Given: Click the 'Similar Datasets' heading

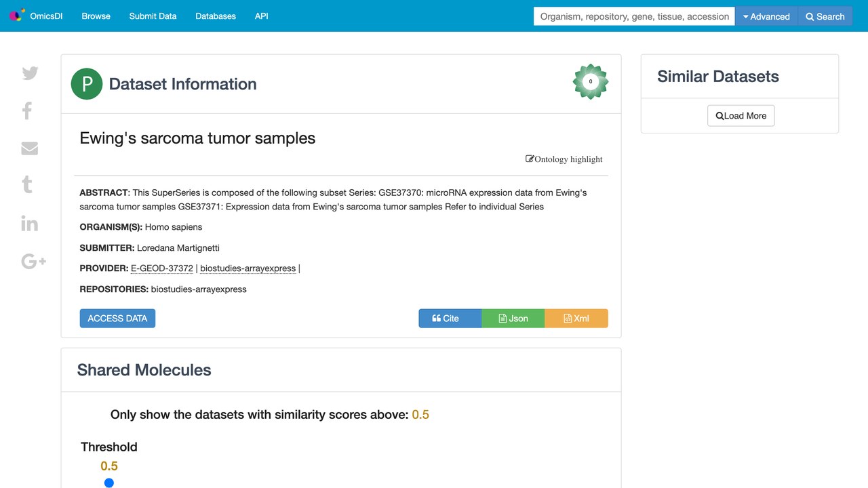Looking at the screenshot, I should pos(718,77).
